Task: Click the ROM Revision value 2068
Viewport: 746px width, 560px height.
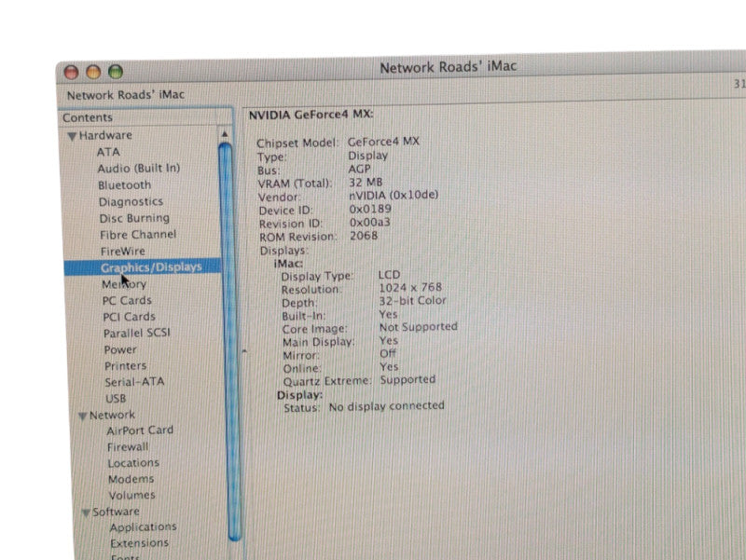Action: pyautogui.click(x=364, y=236)
